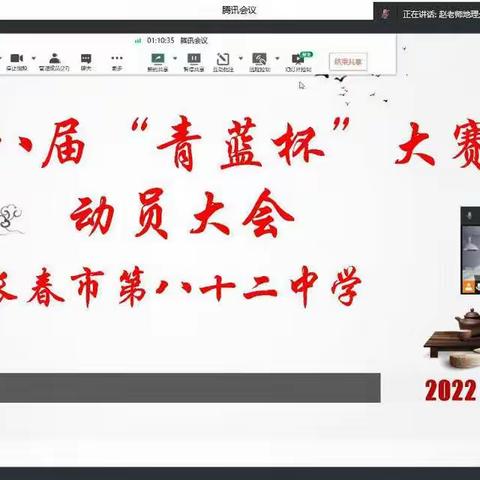
Task: Expand the annotation options arrow
Action: (241, 58)
